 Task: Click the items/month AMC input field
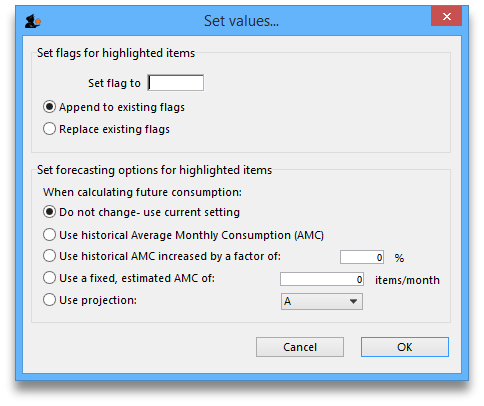pos(322,279)
